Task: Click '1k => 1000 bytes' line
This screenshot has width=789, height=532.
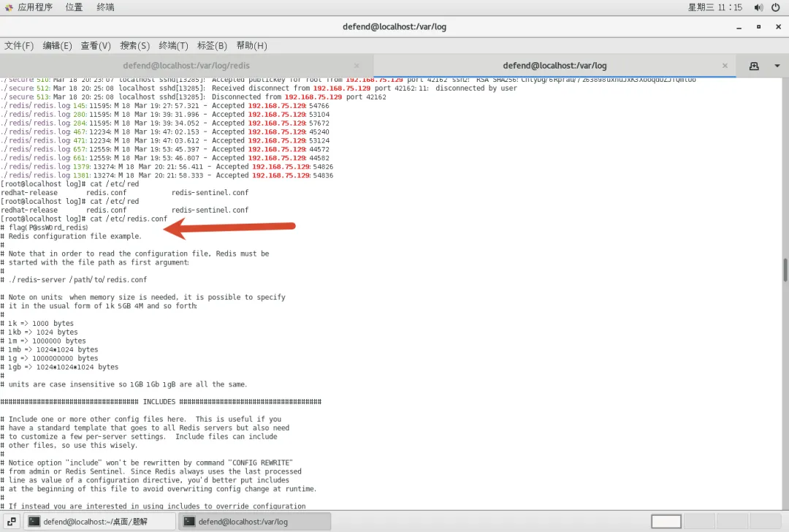Action: (x=37, y=323)
